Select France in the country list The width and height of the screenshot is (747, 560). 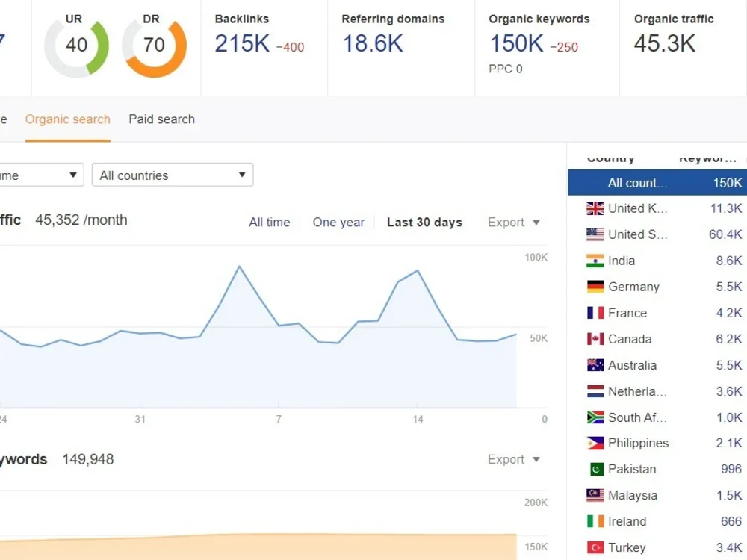tap(627, 314)
